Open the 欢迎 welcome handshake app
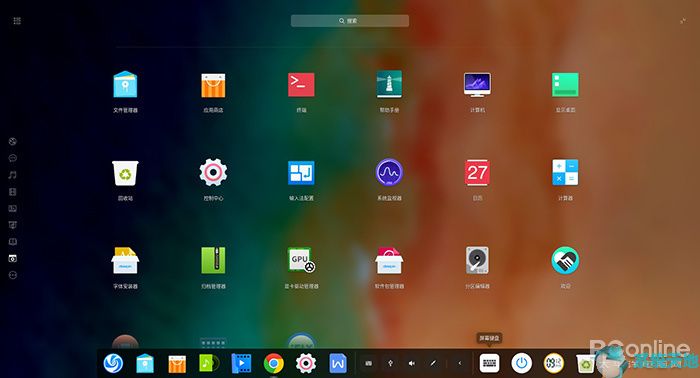The image size is (700, 378). pos(565,260)
